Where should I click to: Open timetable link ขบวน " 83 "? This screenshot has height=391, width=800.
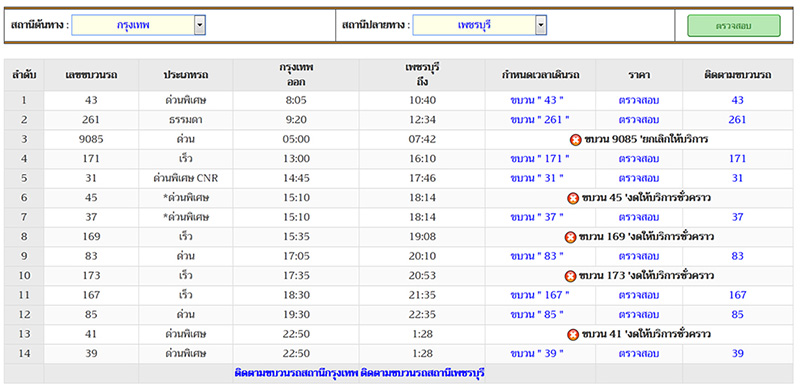point(537,256)
